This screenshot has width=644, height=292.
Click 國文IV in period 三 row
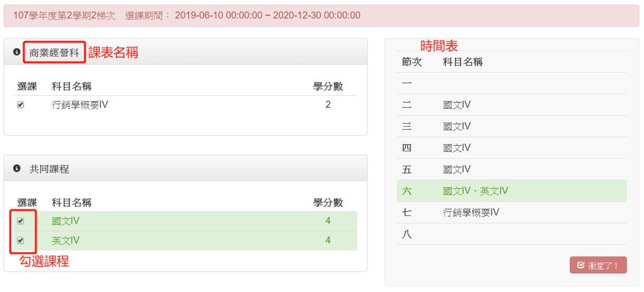(457, 126)
